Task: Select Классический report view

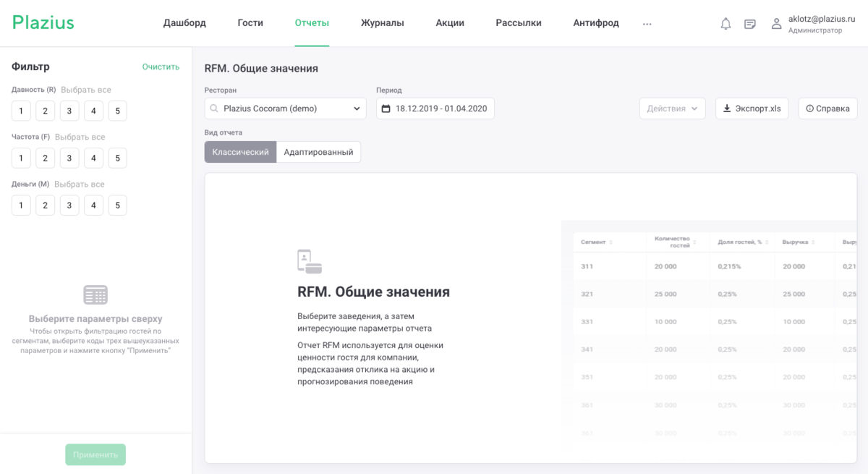Action: [x=241, y=152]
